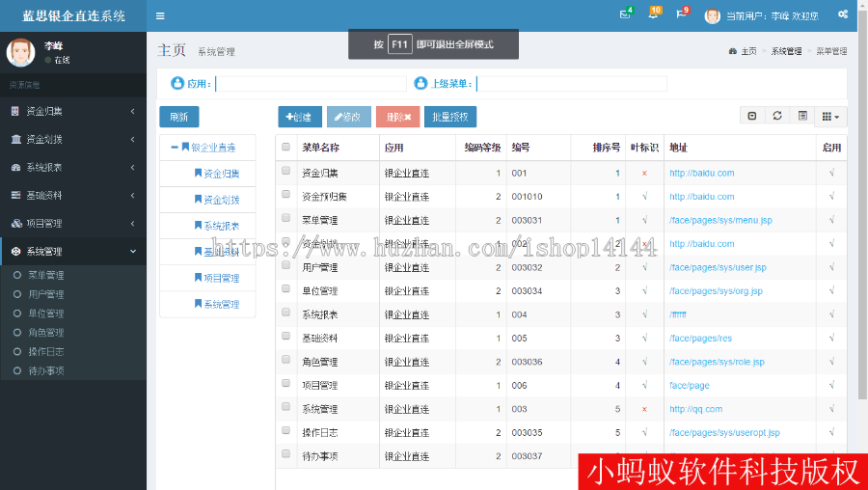Open mail envelope notifications with badge 4
Image resolution: width=868 pixels, height=490 pixels.
click(x=626, y=14)
